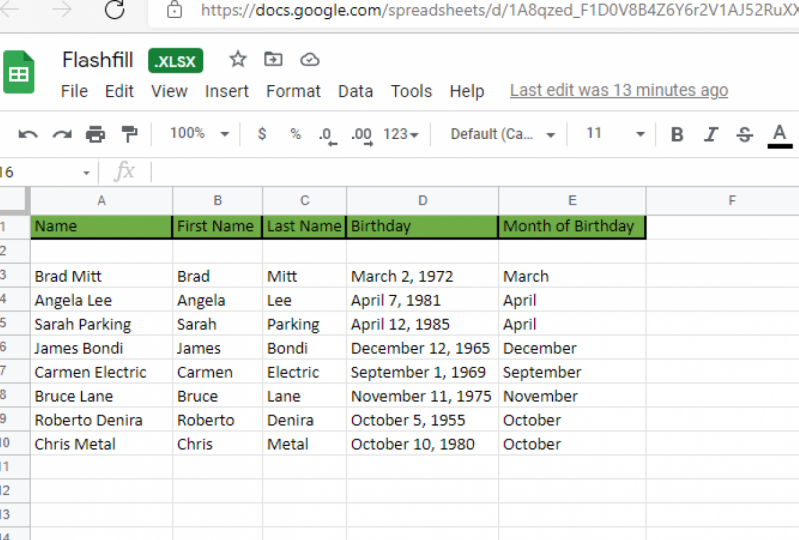
Task: Click the move to folder icon
Action: (273, 60)
